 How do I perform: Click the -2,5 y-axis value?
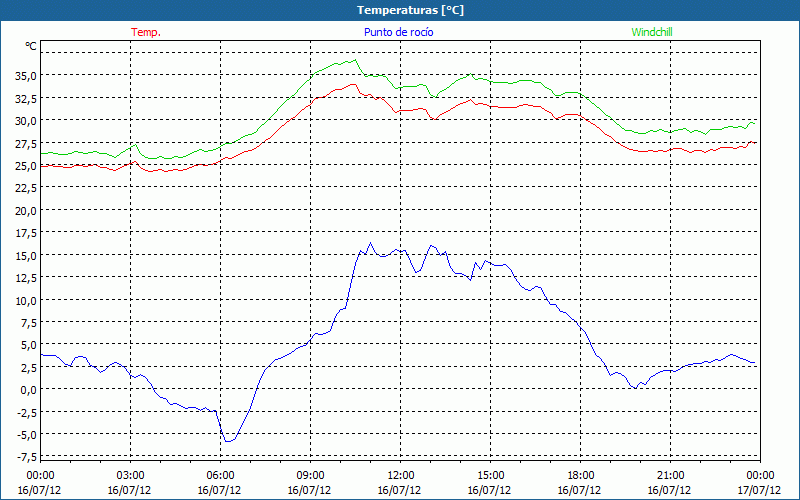pos(28,412)
